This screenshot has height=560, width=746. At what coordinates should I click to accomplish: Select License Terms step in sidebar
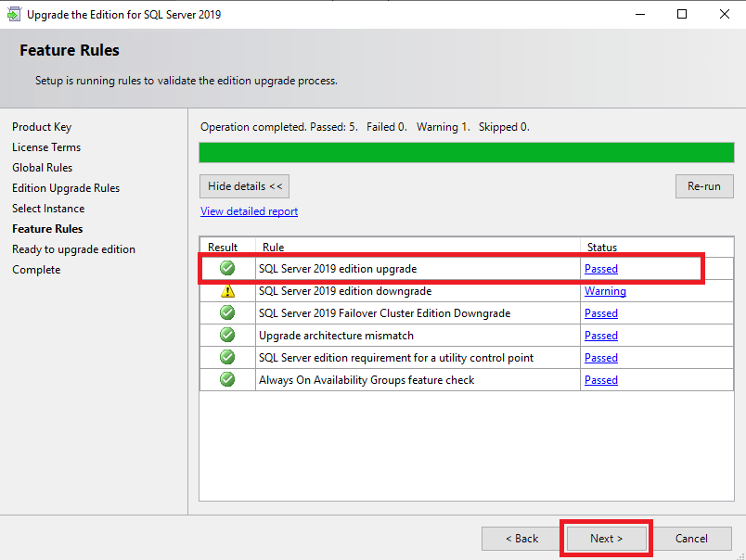[x=46, y=147]
